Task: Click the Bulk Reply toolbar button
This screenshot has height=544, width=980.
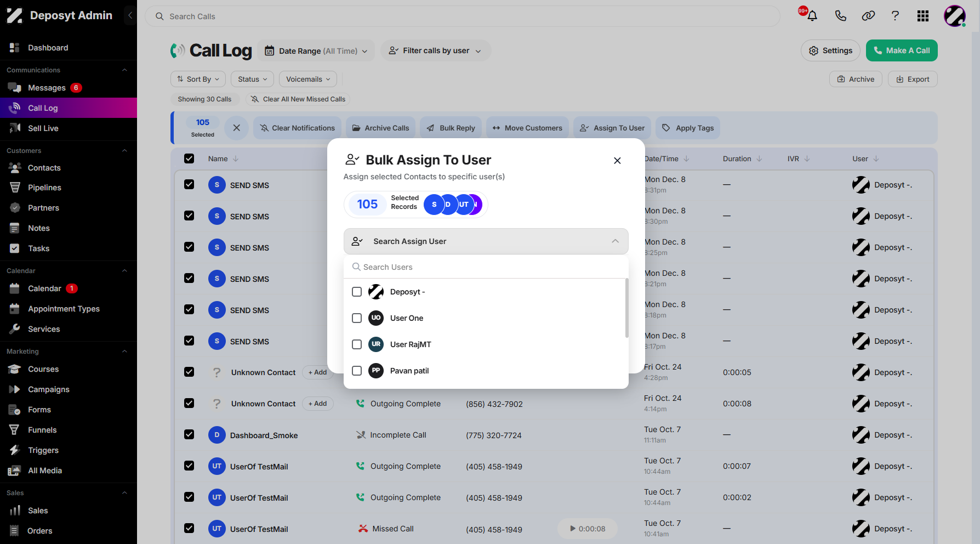Action: (x=451, y=128)
